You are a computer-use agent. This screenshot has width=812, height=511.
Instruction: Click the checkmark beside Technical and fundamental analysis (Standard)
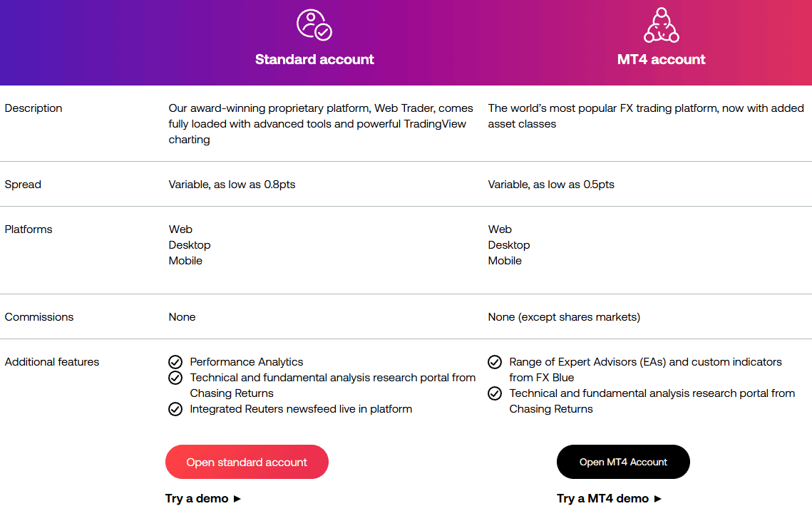pos(175,378)
